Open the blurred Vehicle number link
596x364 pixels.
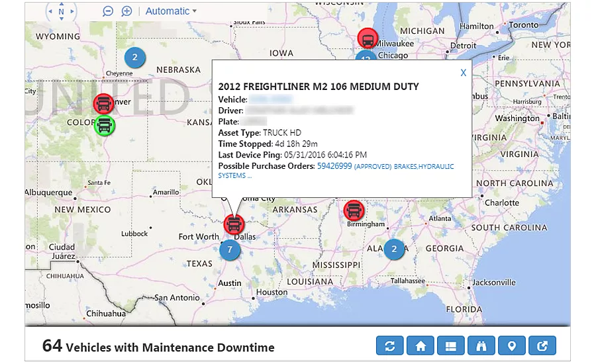(x=271, y=99)
